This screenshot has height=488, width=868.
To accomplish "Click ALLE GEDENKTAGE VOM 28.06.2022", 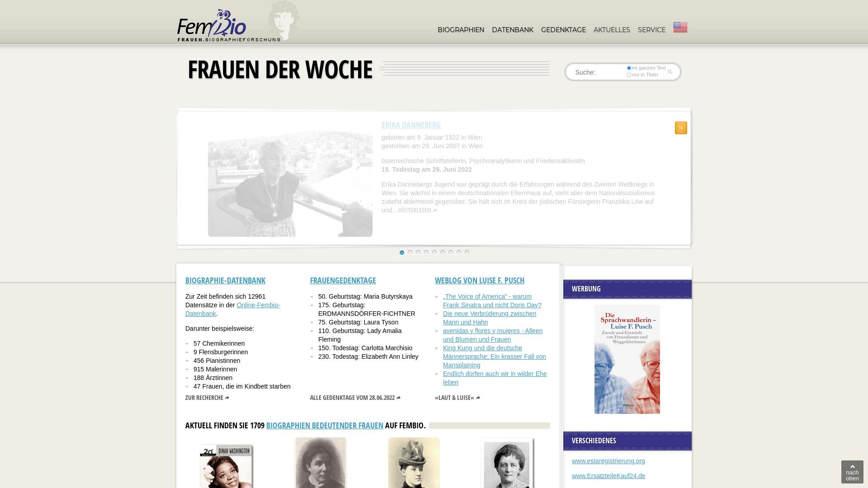I will click(x=355, y=398).
